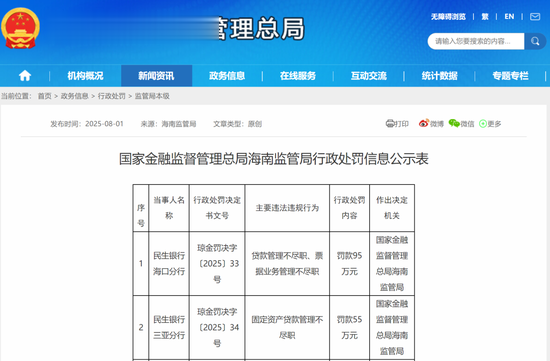Image resolution: width=550 pixels, height=361 pixels.
Task: Open the 专题专栏 menu
Action: 510,75
